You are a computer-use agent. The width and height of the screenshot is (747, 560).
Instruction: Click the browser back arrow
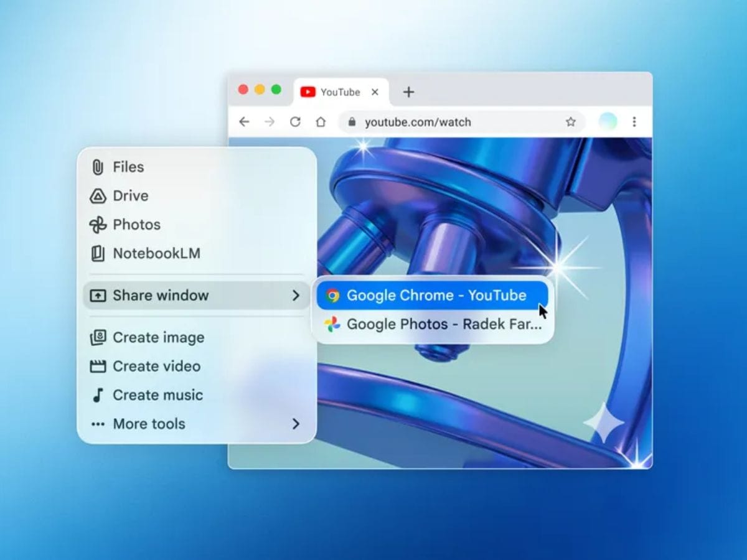pyautogui.click(x=244, y=122)
